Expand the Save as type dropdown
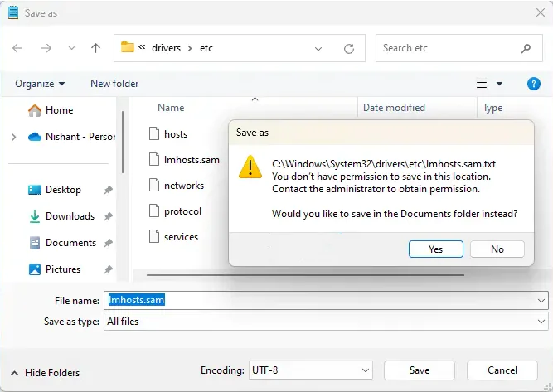Screen dimensions: 553x392 pyautogui.click(x=541, y=322)
